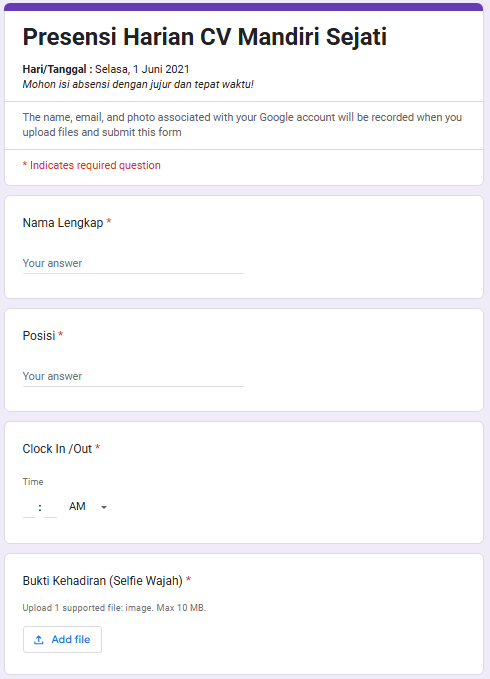Select the AM period selector
This screenshot has width=490, height=679.
(88, 506)
